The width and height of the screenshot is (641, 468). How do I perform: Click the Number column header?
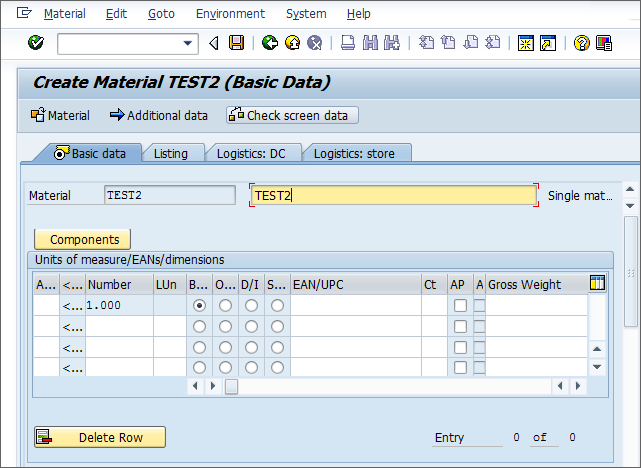(x=119, y=284)
